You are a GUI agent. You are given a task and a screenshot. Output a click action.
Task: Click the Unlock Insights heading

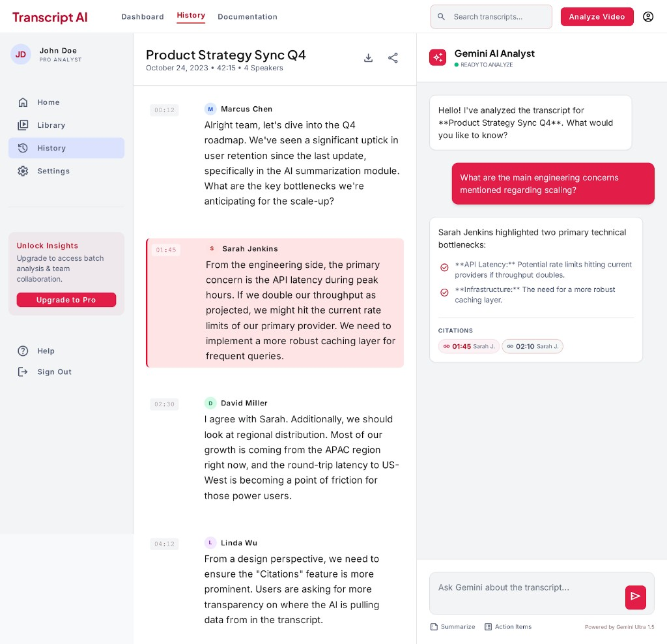[47, 246]
